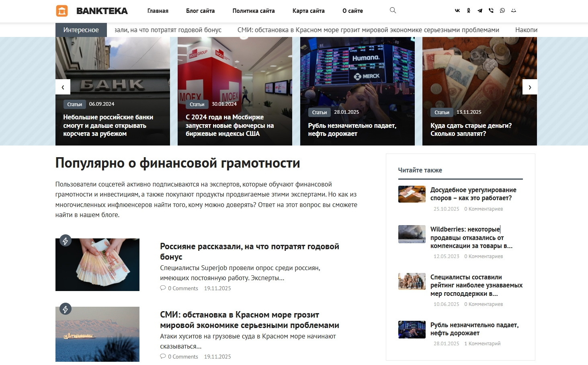Screen dimensions: 588x365
Task: Open the Политика сайта menu item
Action: 254,11
